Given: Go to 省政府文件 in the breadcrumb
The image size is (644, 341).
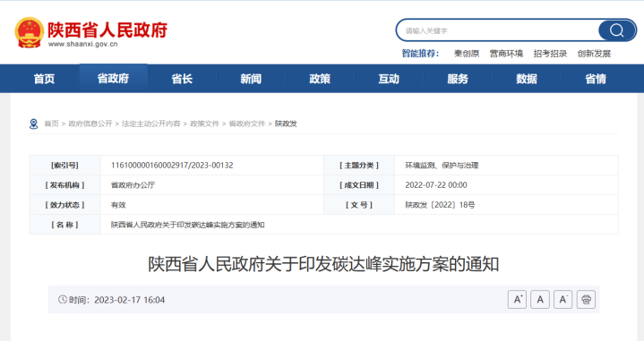Looking at the screenshot, I should [x=247, y=124].
